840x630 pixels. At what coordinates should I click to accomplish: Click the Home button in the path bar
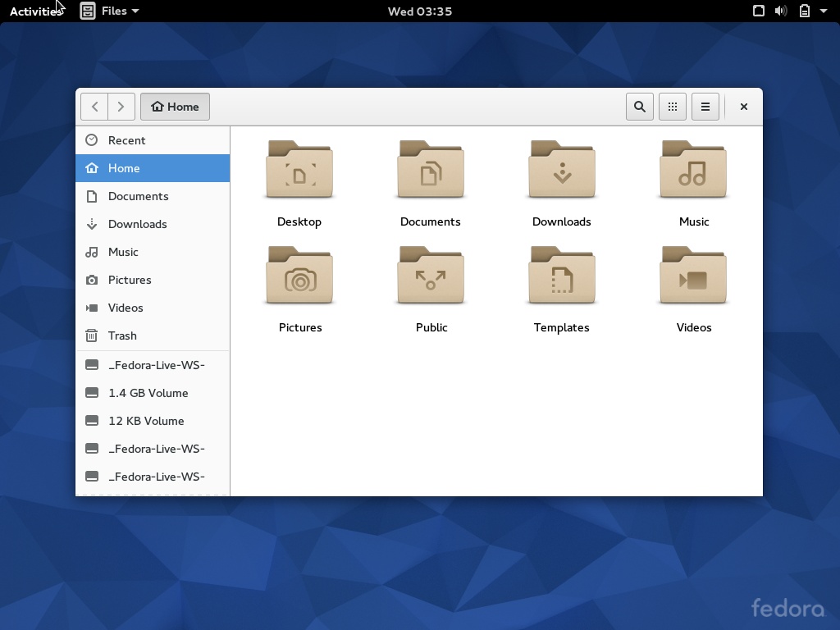(x=175, y=107)
